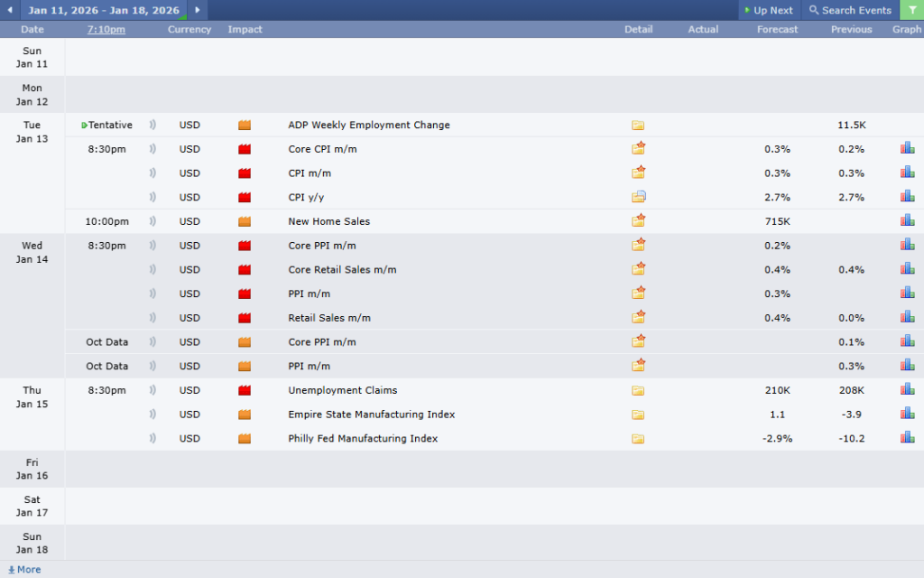Open graph icon for Retail Sales m/m
This screenshot has width=924, height=578.
907,318
